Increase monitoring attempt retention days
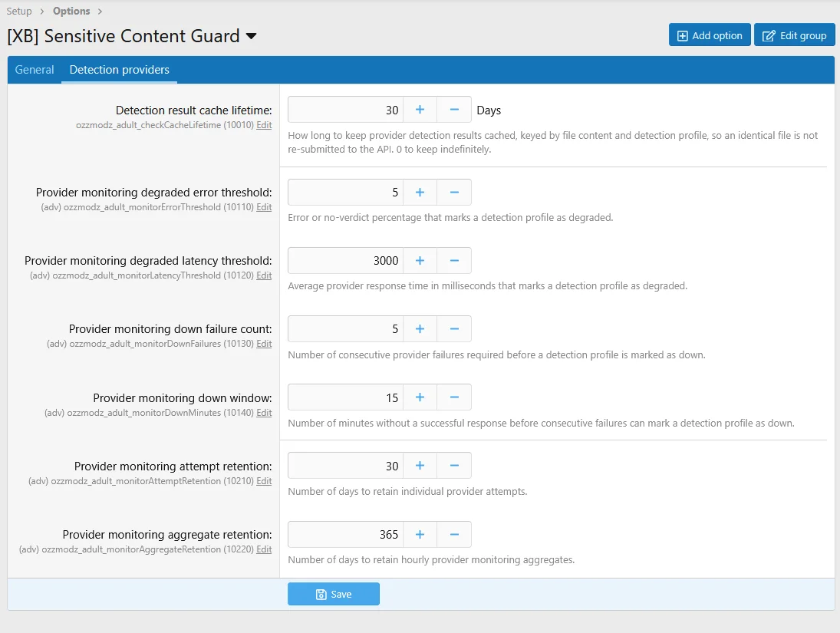Viewport: 840px width, 633px height. (x=420, y=466)
